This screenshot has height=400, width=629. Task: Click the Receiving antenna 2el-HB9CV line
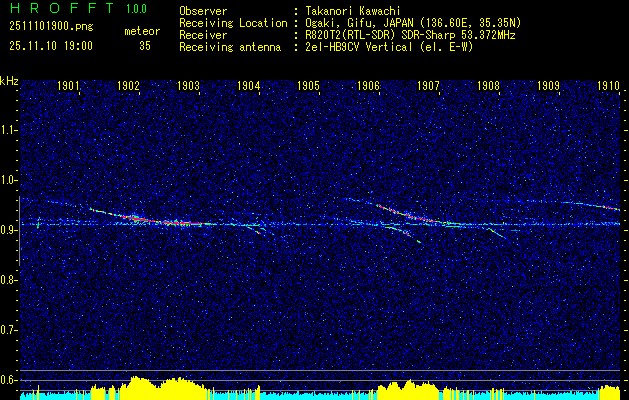pyautogui.click(x=326, y=47)
